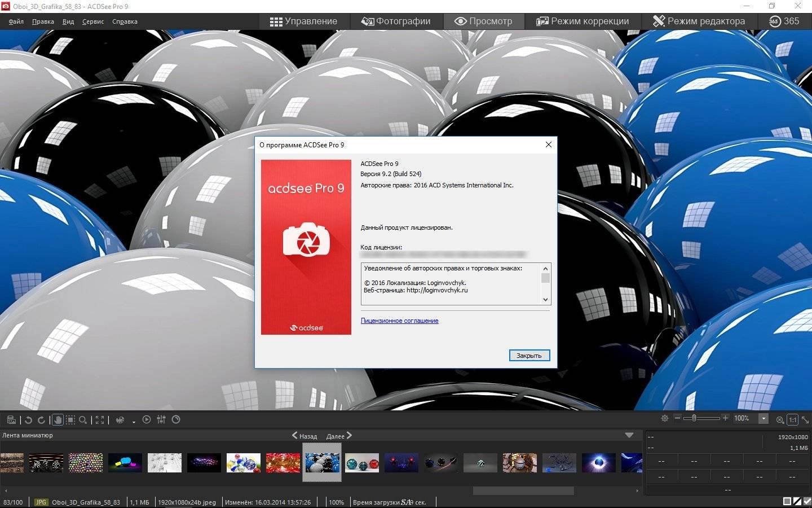Zoom out with the minus button
Screen dimensions: 812x508
pos(678,418)
